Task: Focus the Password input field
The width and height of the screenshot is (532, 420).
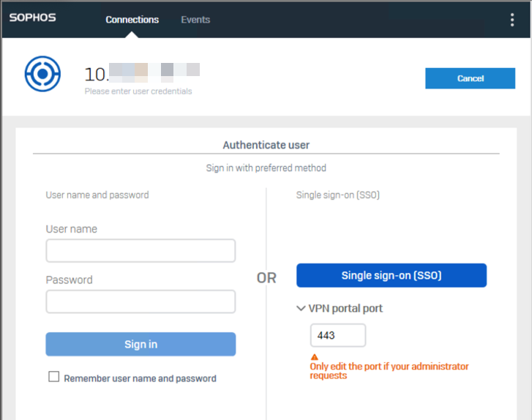Action: pyautogui.click(x=141, y=301)
